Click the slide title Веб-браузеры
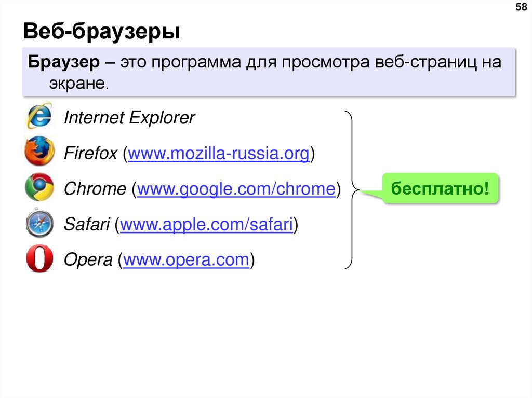Viewport: 532px width, 398px height. (x=102, y=32)
